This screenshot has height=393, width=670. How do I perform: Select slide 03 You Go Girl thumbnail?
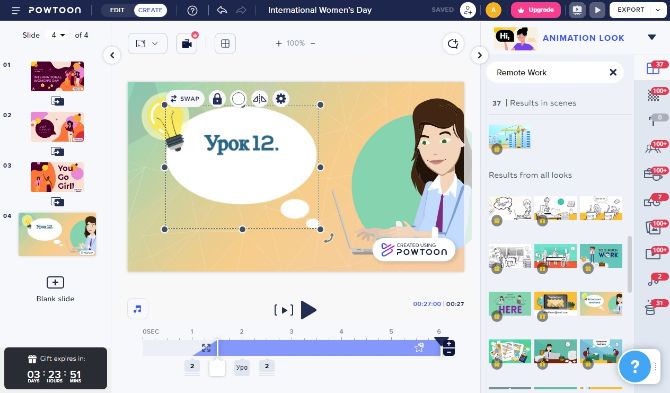click(x=57, y=177)
